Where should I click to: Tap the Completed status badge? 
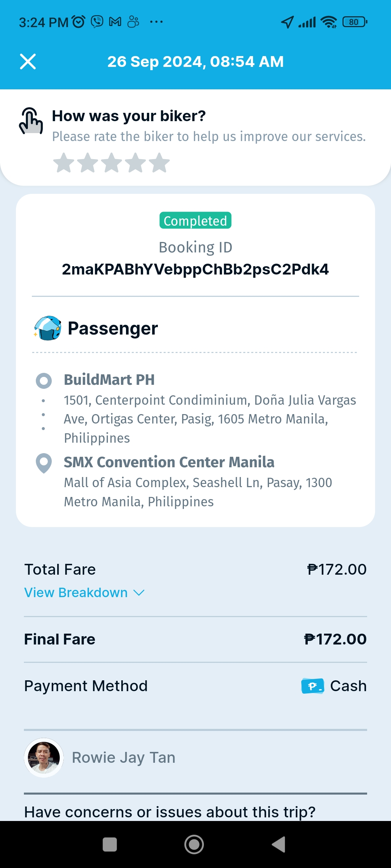[x=195, y=221]
